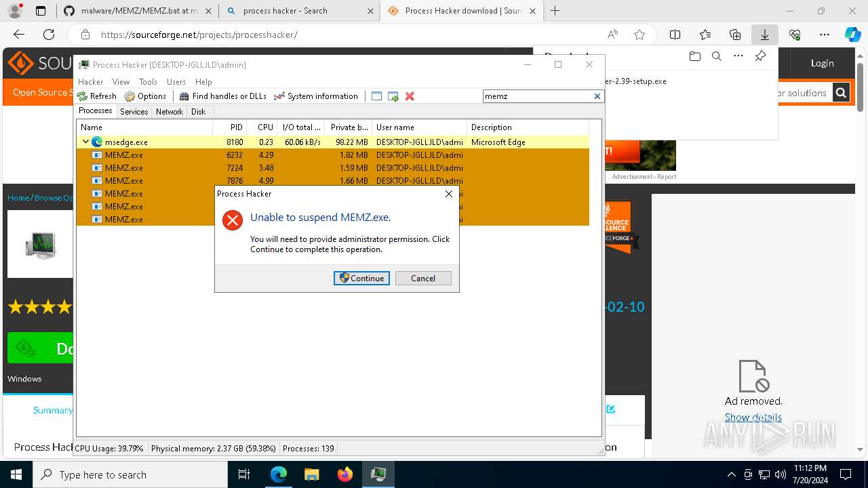Screen dimensions: 868x488
Task: Switch to the Services tab
Action: pos(134,112)
